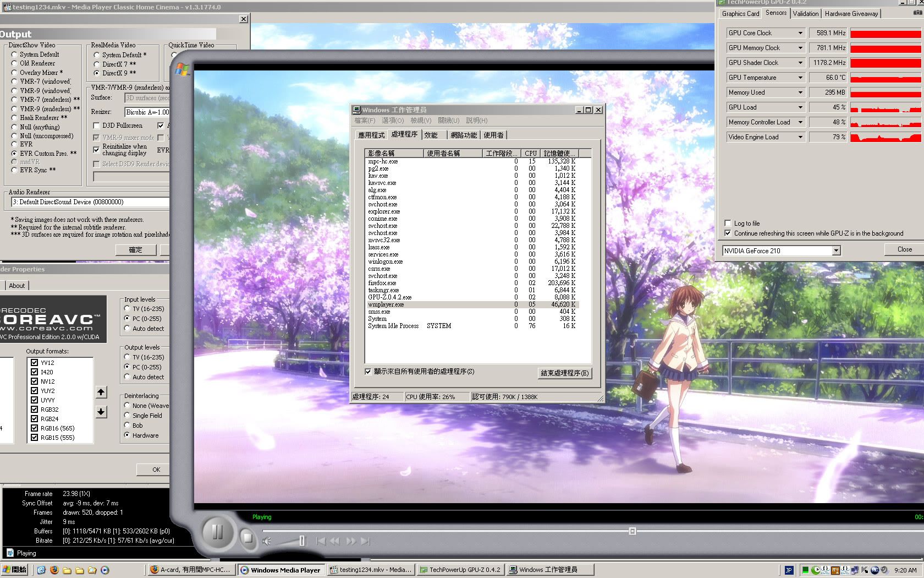Launch Internet Explorer from quick launch
Image resolution: width=924 pixels, height=578 pixels.
(41, 570)
